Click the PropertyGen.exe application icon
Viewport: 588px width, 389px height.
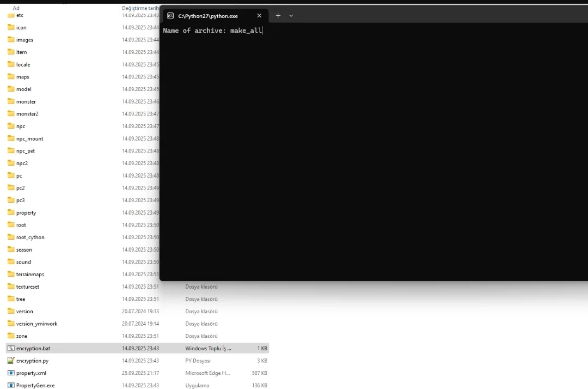click(11, 385)
